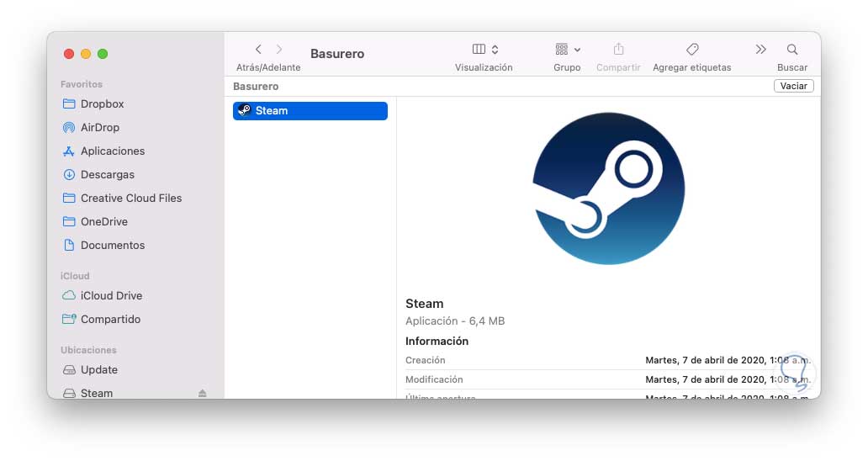Click the Steam name in preview pane
The width and height of the screenshot is (868, 461).
(x=425, y=304)
